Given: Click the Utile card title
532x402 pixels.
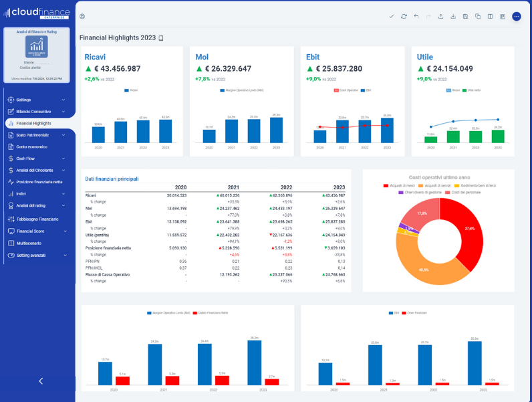Looking at the screenshot, I should coord(425,57).
